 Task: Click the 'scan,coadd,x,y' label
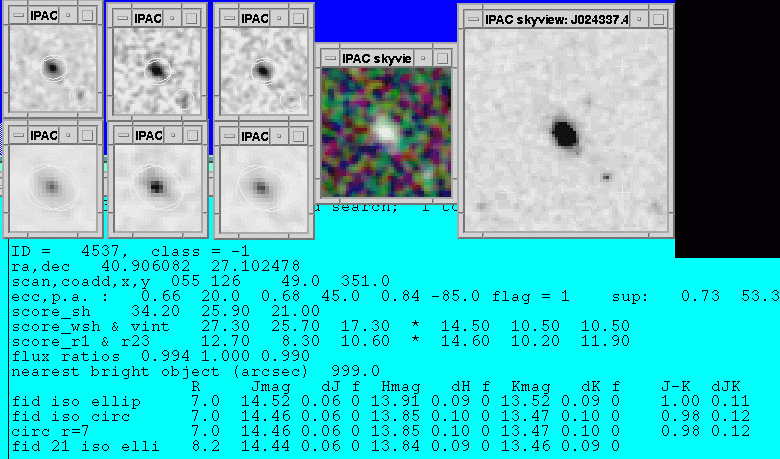81,281
